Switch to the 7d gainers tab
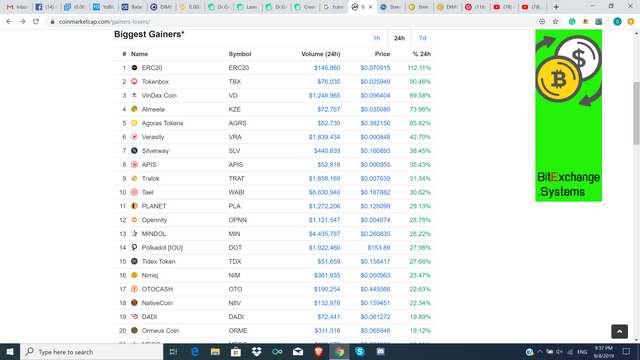Image resolution: width=640 pixels, height=360 pixels. 422,38
